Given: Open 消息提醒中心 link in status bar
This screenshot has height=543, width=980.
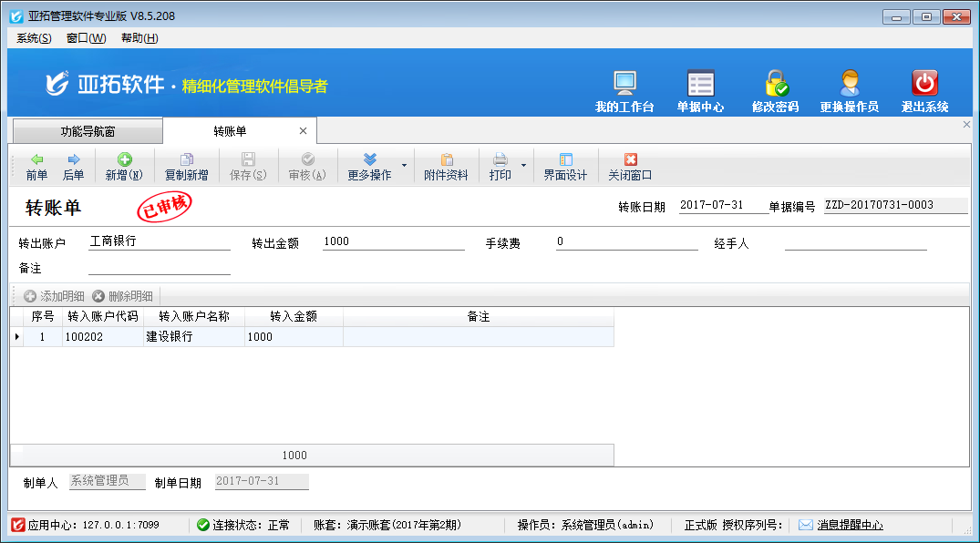Looking at the screenshot, I should (x=849, y=525).
